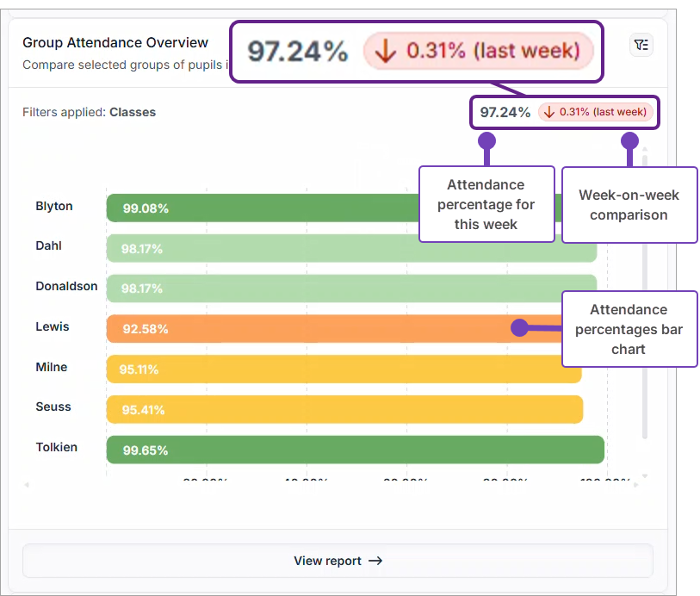Image resolution: width=700 pixels, height=596 pixels.
Task: Click the arrow icon inside View report
Action: [375, 561]
